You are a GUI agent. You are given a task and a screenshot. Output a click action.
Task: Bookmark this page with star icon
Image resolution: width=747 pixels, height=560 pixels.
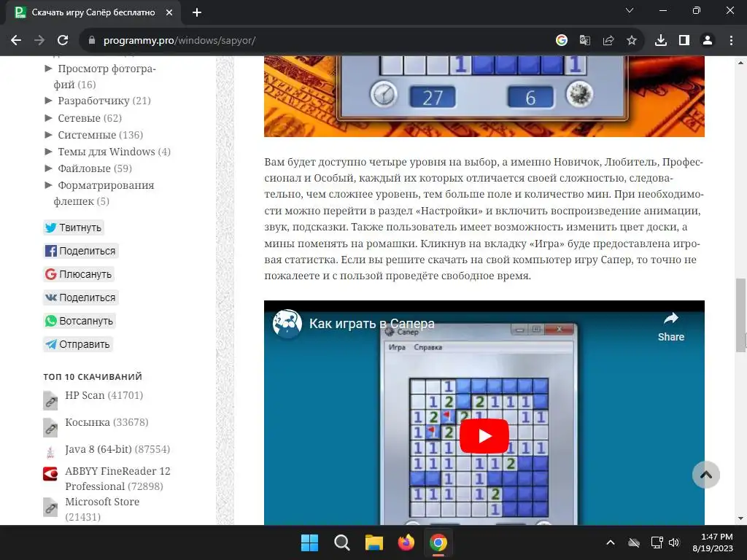(x=632, y=41)
